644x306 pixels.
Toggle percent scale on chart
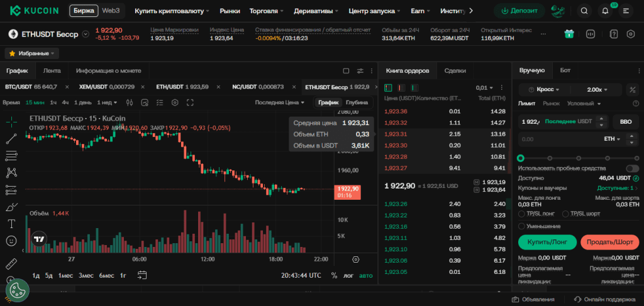coord(334,276)
